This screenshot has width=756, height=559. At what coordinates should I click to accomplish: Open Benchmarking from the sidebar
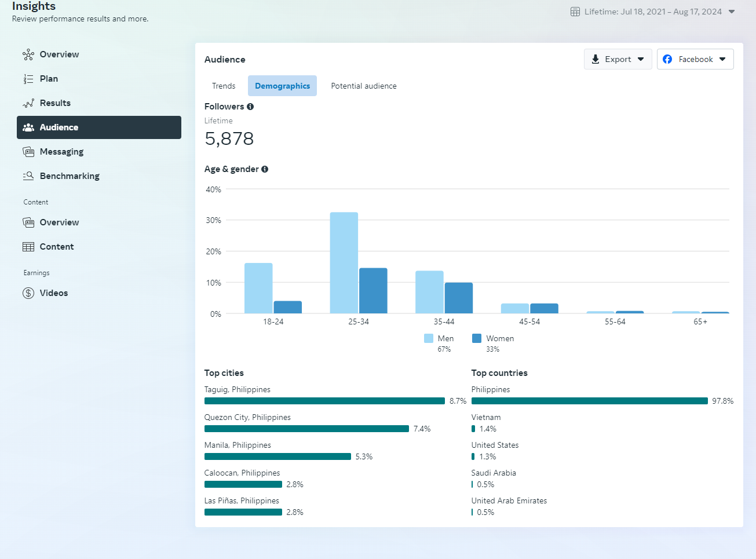point(99,176)
